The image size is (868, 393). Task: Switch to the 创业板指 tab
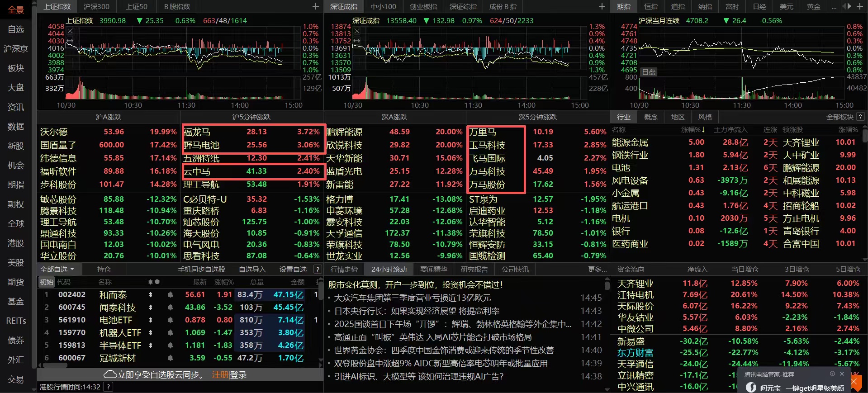point(423,6)
